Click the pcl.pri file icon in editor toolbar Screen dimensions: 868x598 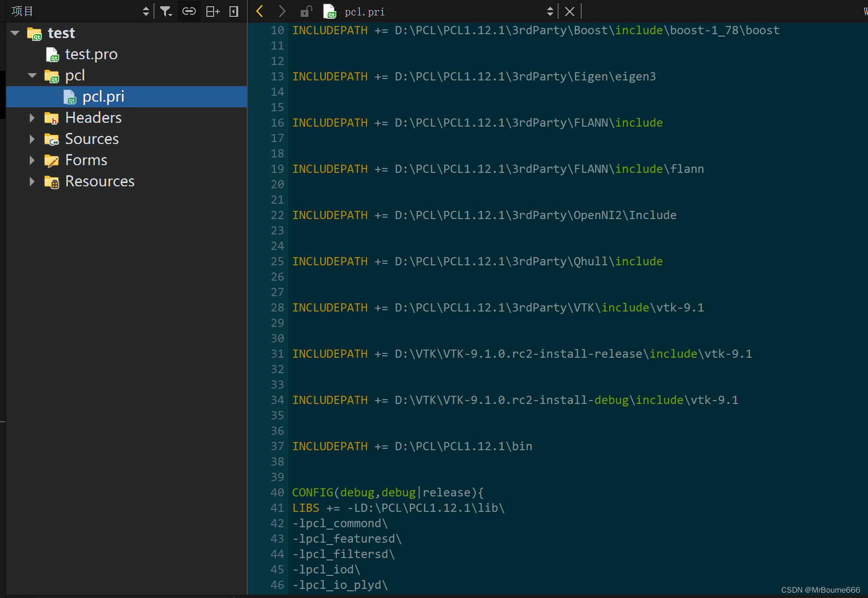click(330, 11)
